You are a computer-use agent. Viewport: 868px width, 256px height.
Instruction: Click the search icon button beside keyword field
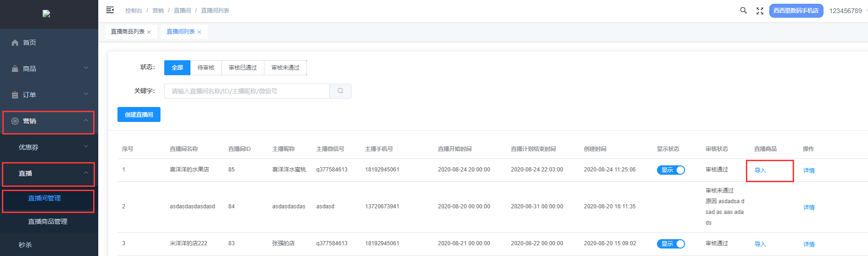[x=340, y=91]
